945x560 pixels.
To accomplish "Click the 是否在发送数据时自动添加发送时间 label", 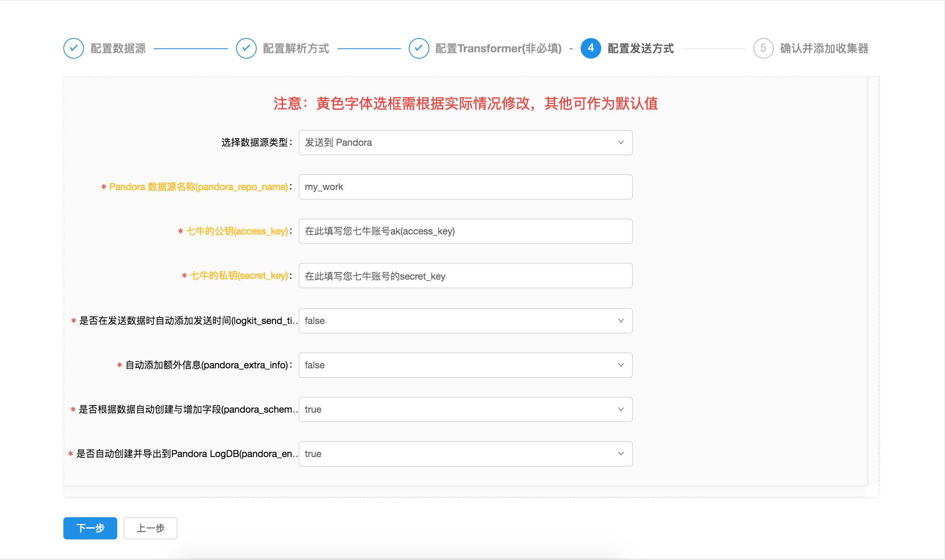I will (x=189, y=321).
